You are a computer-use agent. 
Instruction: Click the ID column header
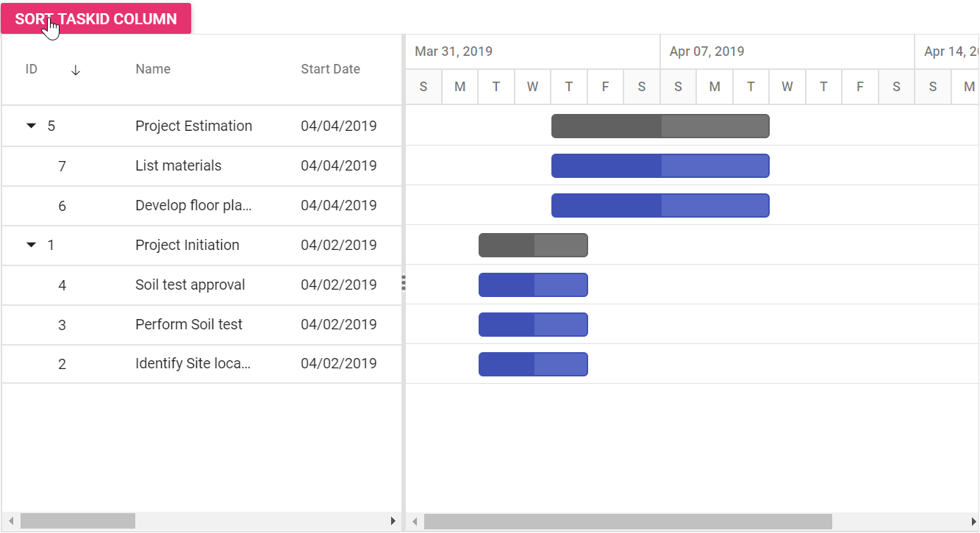tap(32, 69)
